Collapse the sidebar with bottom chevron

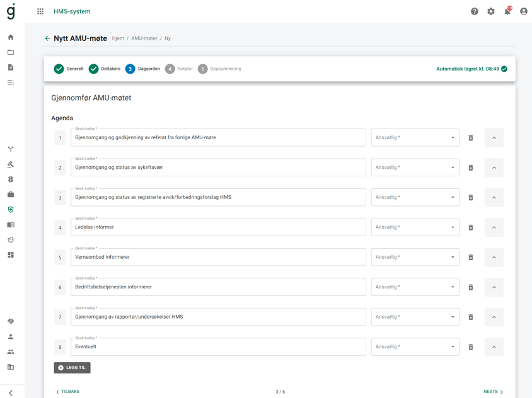11,392
